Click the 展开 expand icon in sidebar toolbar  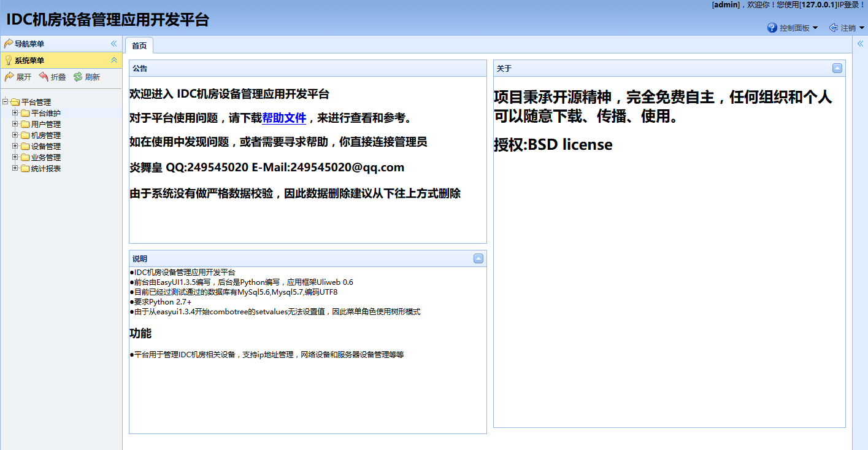[x=9, y=77]
